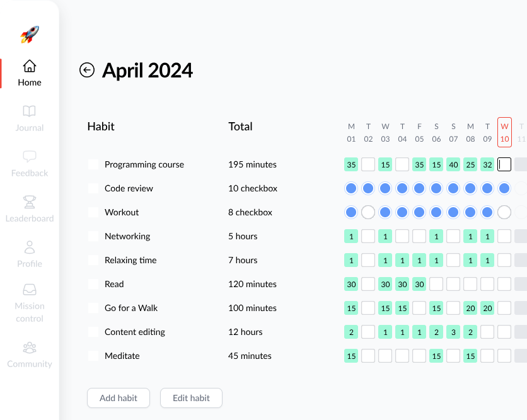This screenshot has height=420, width=527.
Task: Click the rocket logo icon
Action: [30, 35]
